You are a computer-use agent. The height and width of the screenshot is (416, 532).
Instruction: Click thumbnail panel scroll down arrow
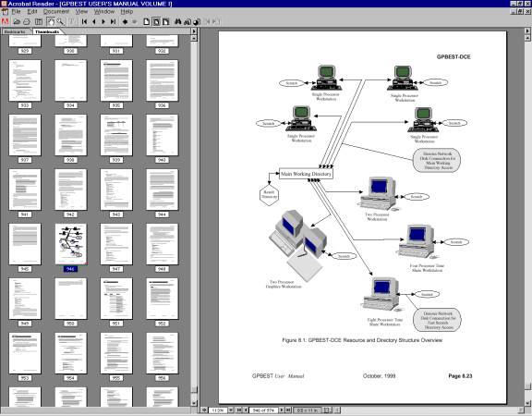194,403
